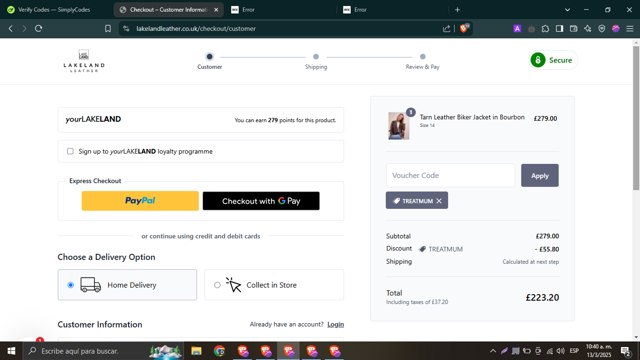
Task: Click 'You can earn 279 points' text
Action: point(285,120)
